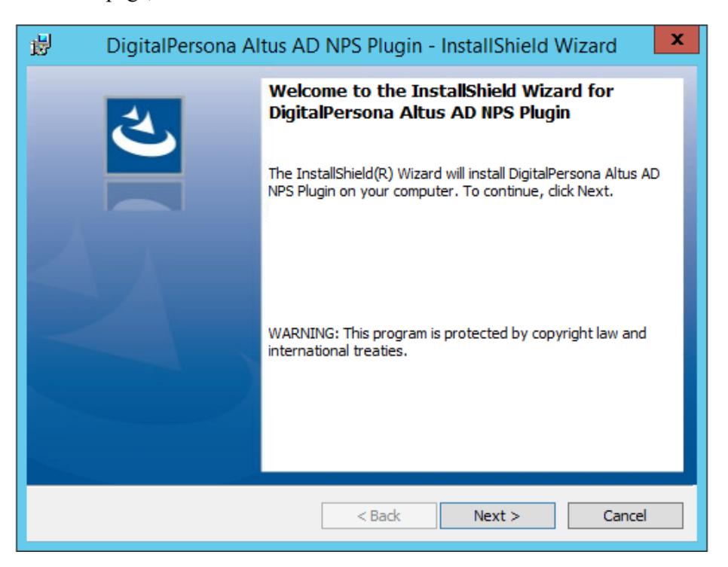Click the greyed-out Back button
Viewport: 728px width, 567px height.
click(379, 516)
